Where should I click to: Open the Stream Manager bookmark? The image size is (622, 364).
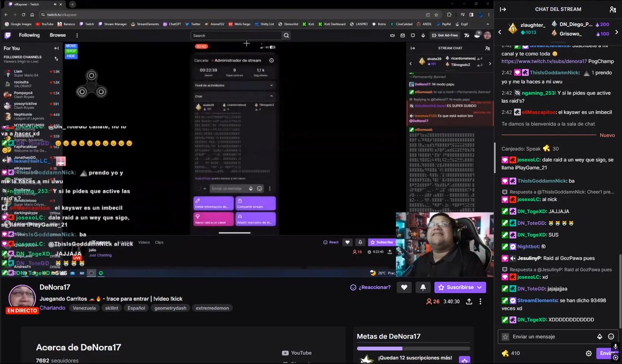click(112, 24)
